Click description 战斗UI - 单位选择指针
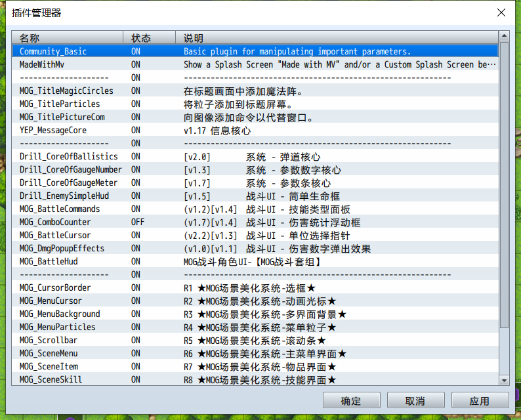 [x=298, y=236]
